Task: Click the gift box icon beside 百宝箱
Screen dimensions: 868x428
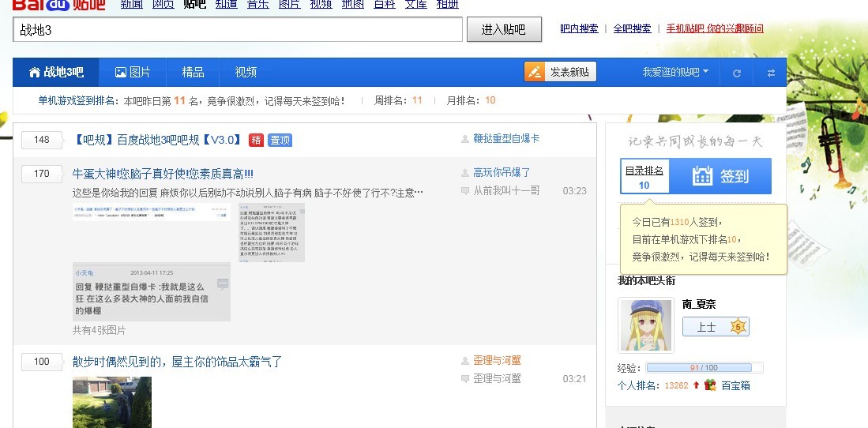Action: [x=710, y=385]
